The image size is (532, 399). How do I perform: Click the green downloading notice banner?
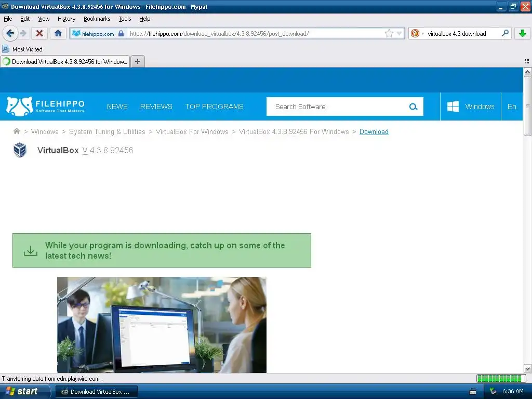(x=162, y=250)
